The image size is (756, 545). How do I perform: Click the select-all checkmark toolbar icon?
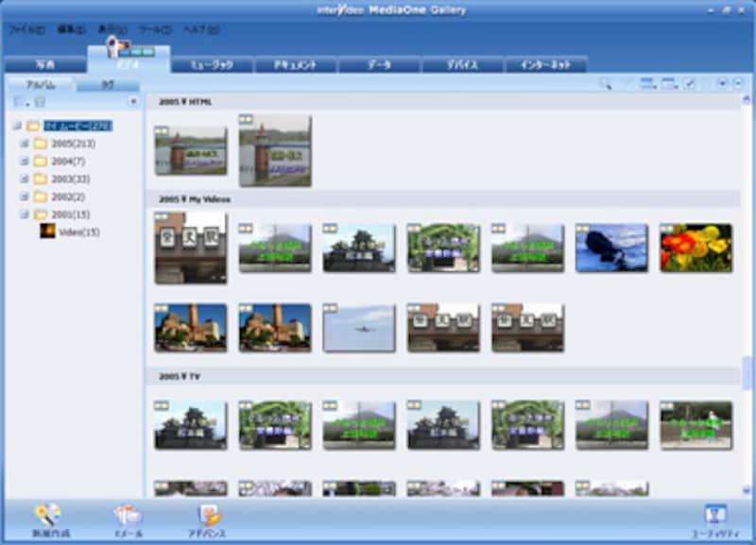[x=690, y=84]
